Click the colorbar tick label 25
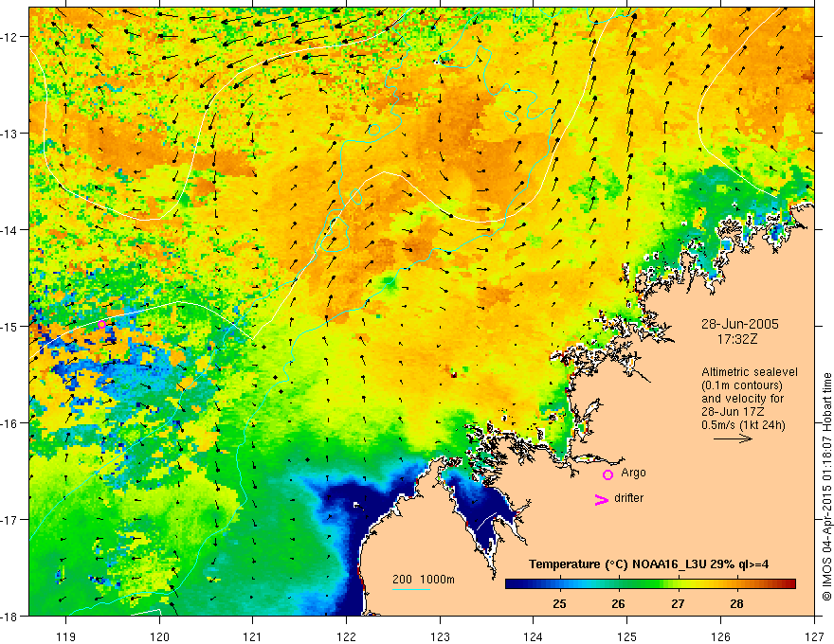The image size is (834, 644). (x=559, y=603)
